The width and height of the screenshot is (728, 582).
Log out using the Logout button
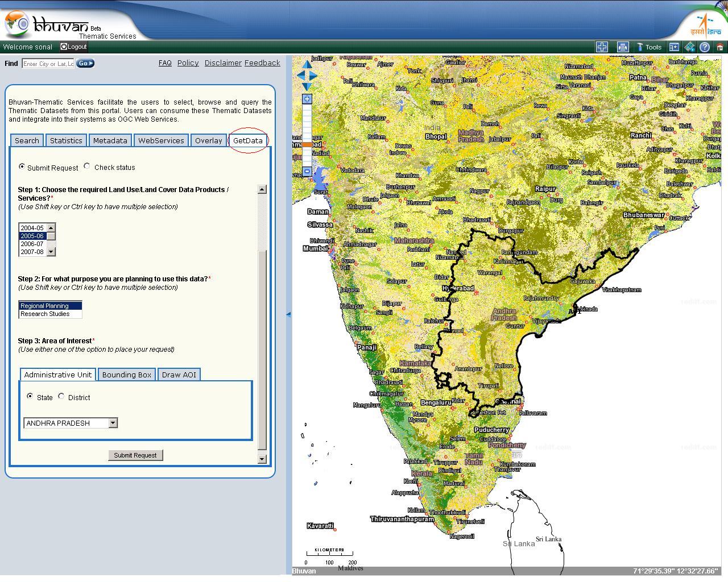74,47
